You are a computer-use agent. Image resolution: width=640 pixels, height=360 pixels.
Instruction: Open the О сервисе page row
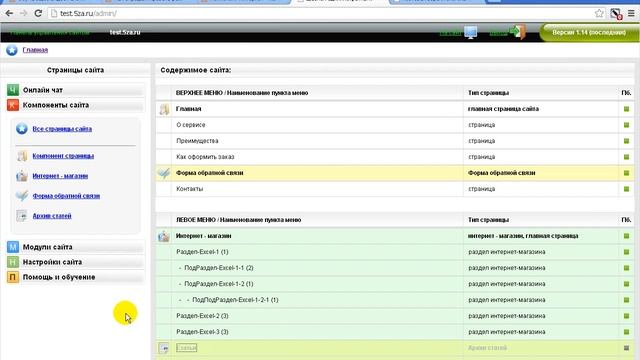pyautogui.click(x=191, y=125)
